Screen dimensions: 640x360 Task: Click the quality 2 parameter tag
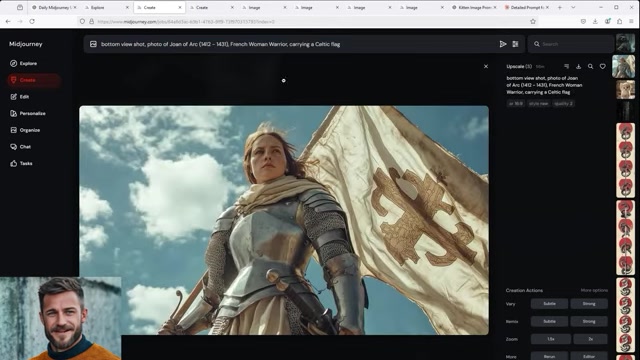coord(563,104)
